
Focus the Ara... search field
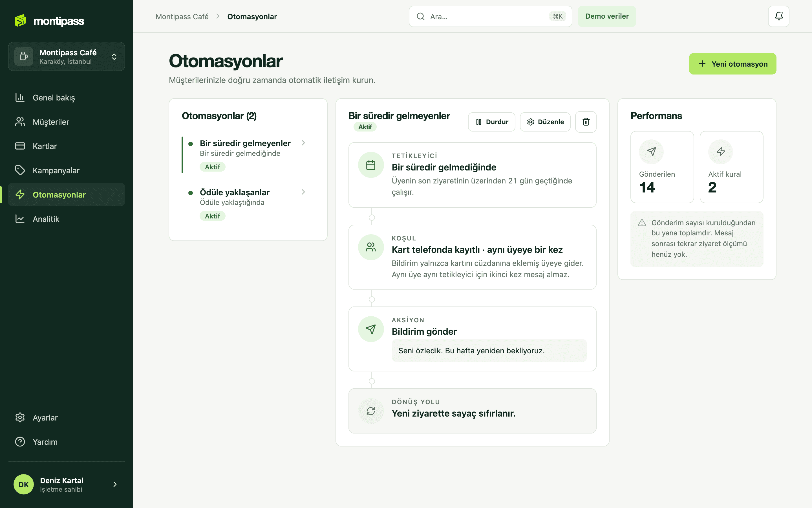[x=490, y=16]
